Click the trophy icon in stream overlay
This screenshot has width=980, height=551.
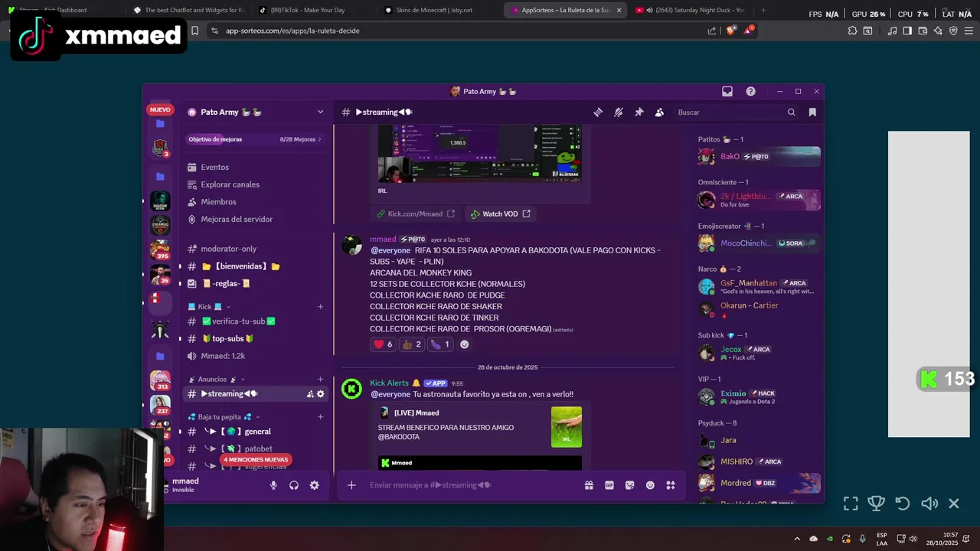point(877,504)
